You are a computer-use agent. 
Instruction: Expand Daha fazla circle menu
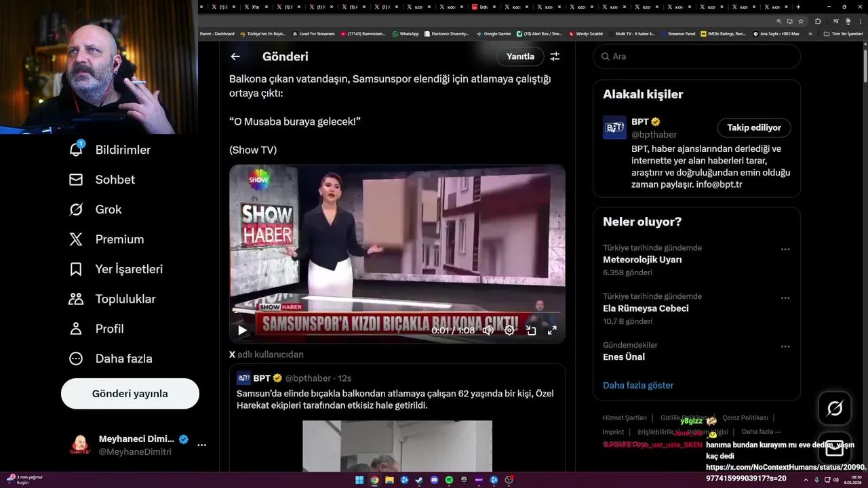[76, 359]
